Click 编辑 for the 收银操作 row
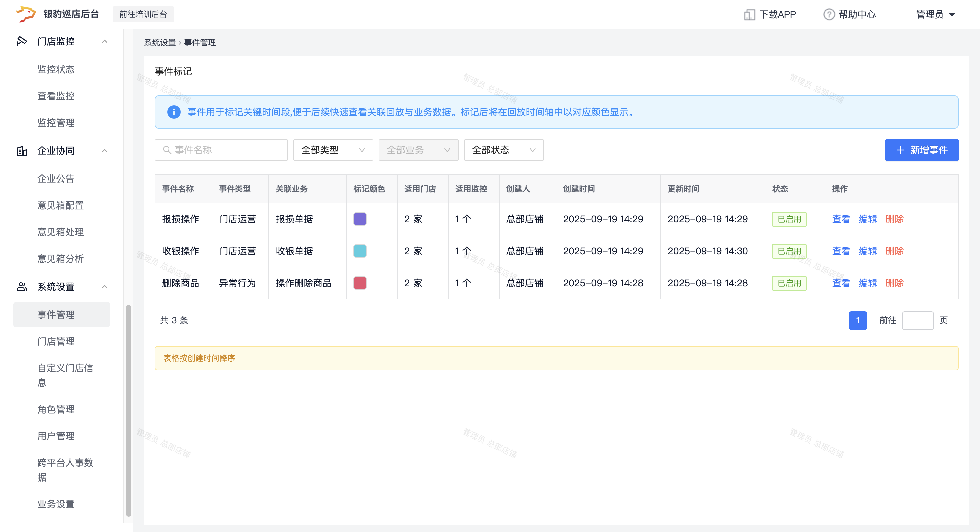980x532 pixels. [867, 251]
